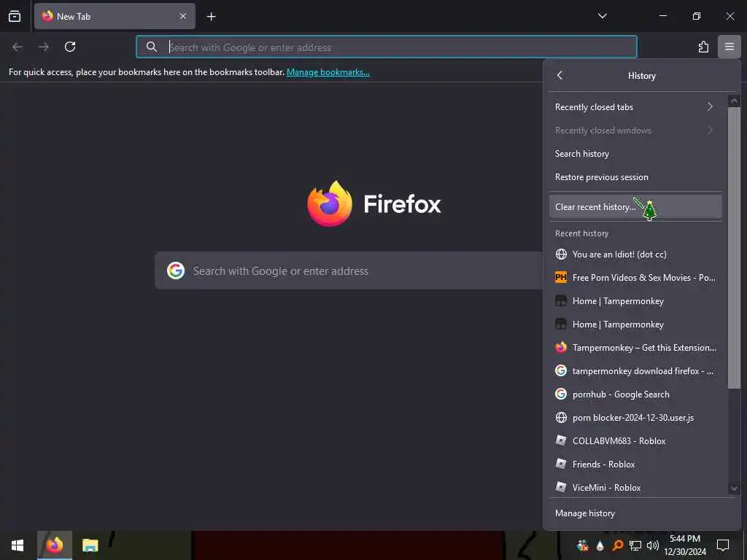Go back one page
This screenshot has width=747, height=560.
(18, 47)
